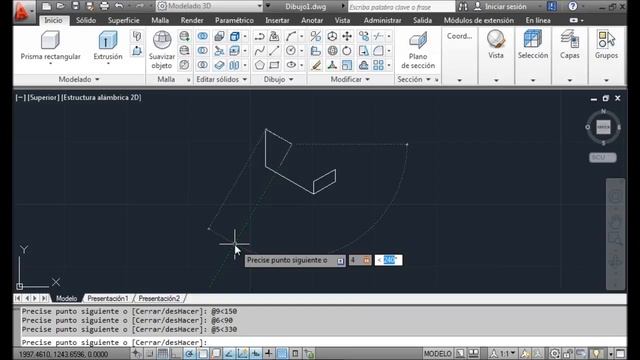Click the New drawing quick-access icon
640x360 pixels.
pyautogui.click(x=47, y=6)
